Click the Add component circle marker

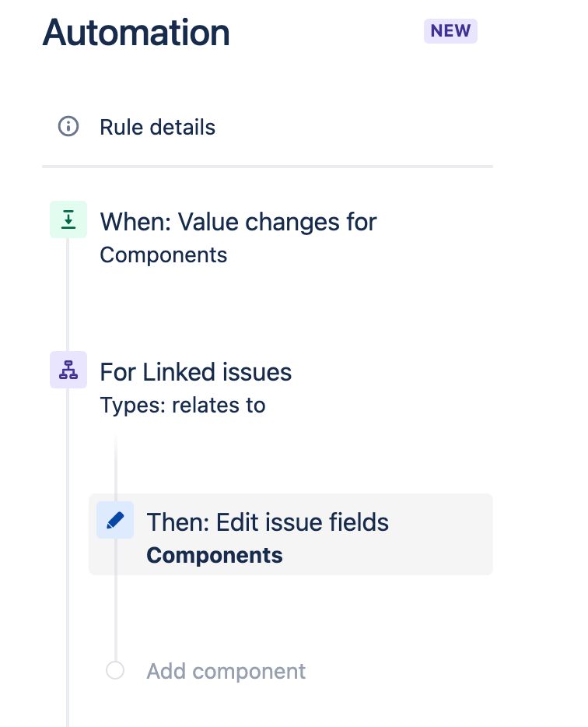click(115, 670)
